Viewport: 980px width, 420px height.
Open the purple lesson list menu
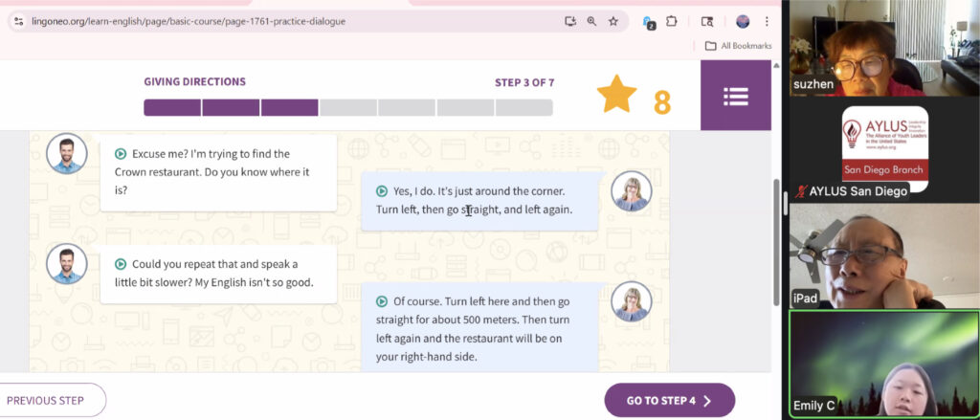point(735,96)
